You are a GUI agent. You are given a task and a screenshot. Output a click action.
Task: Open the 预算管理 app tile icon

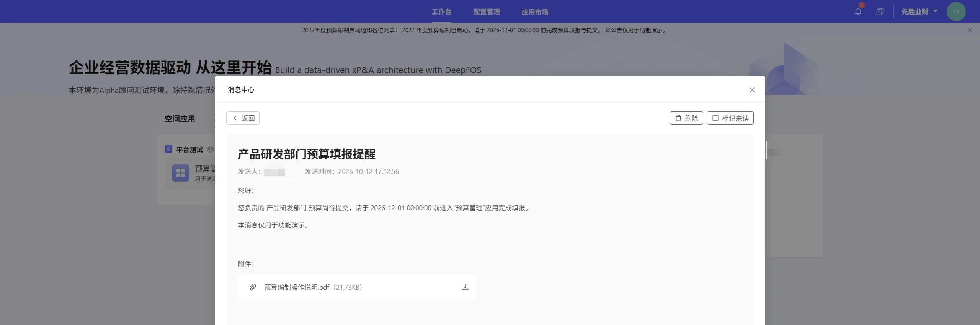[x=180, y=173]
